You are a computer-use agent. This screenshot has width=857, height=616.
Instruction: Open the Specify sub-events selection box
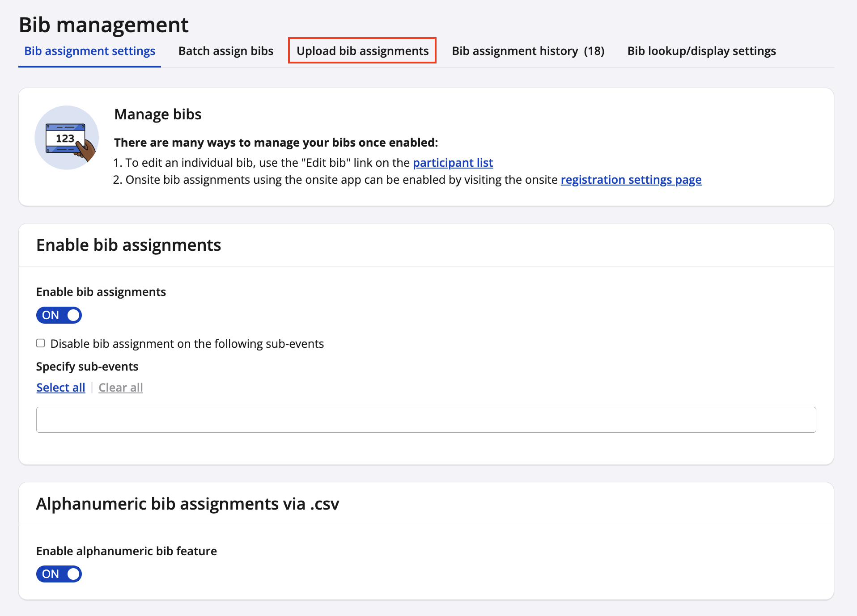point(426,420)
